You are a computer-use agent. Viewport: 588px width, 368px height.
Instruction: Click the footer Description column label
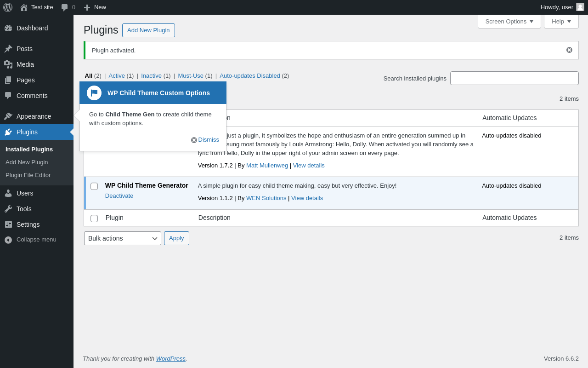(215, 218)
